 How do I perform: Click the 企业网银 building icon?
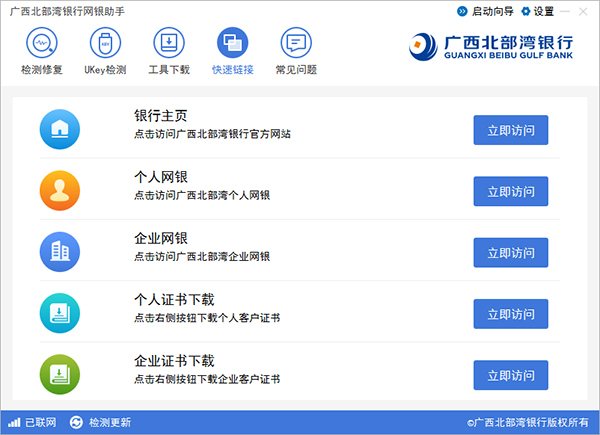pos(60,252)
